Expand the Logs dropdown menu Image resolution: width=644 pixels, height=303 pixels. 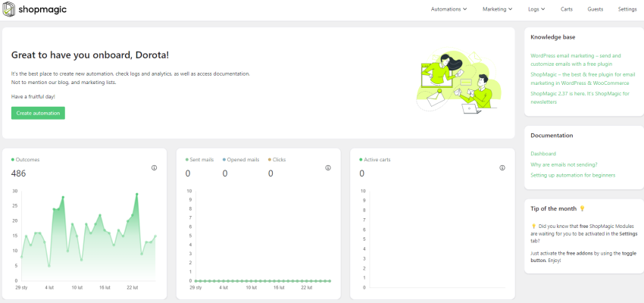(536, 9)
